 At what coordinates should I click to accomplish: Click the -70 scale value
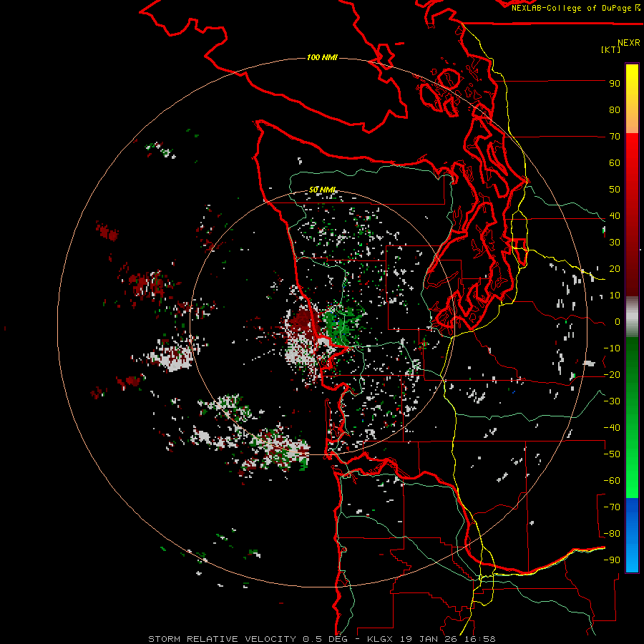pyautogui.click(x=612, y=507)
